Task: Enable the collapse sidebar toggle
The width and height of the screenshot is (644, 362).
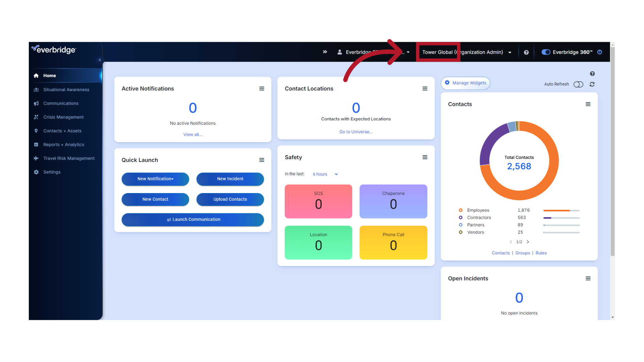Action: point(100,60)
